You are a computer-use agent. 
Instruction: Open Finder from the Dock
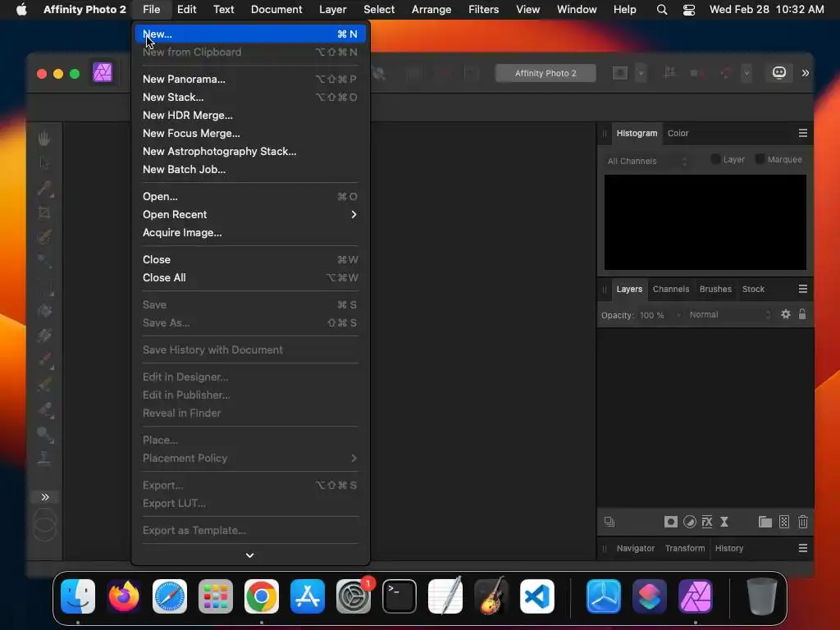(78, 596)
